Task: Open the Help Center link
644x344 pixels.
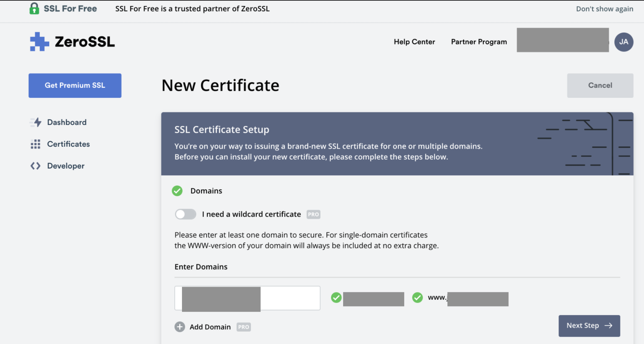Action: (414, 42)
